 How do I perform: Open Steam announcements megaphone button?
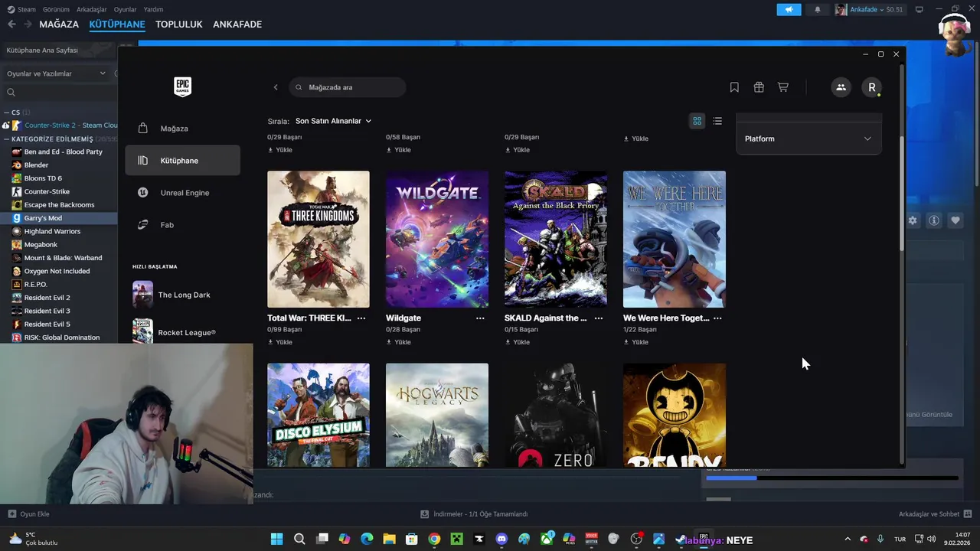(789, 9)
